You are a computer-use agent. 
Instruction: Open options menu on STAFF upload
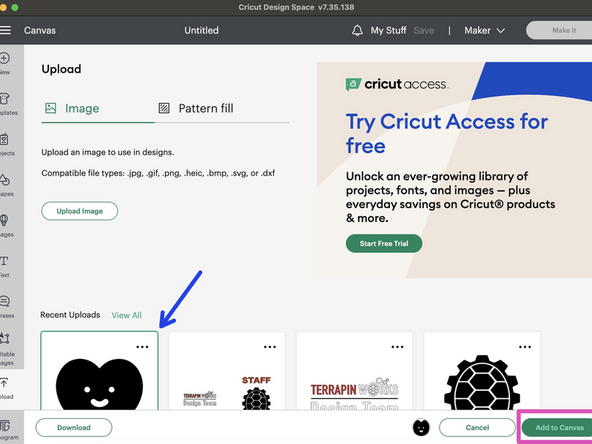(270, 347)
